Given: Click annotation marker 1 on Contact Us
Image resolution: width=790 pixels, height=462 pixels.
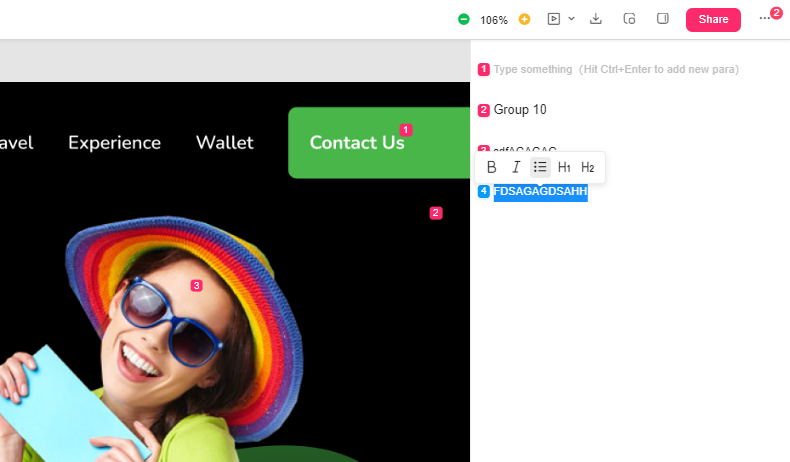Looking at the screenshot, I should tap(406, 130).
